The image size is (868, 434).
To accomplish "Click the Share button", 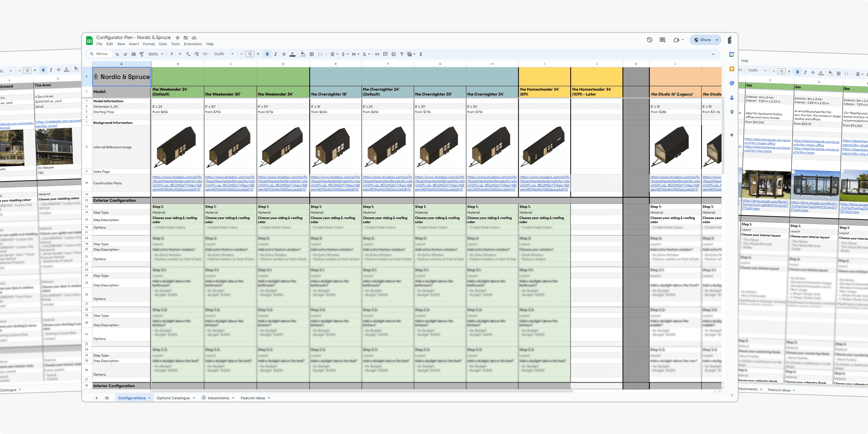I will [x=702, y=40].
